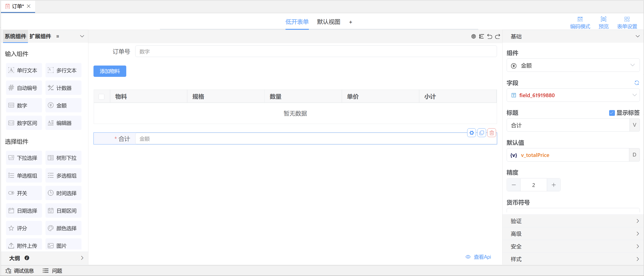Click the refresh icon next to 字段
The height and width of the screenshot is (276, 644).
coord(637,83)
